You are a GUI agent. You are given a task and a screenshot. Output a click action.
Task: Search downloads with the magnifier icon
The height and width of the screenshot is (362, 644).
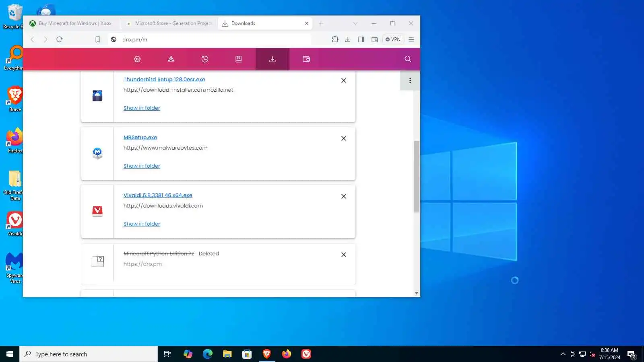[x=408, y=59]
